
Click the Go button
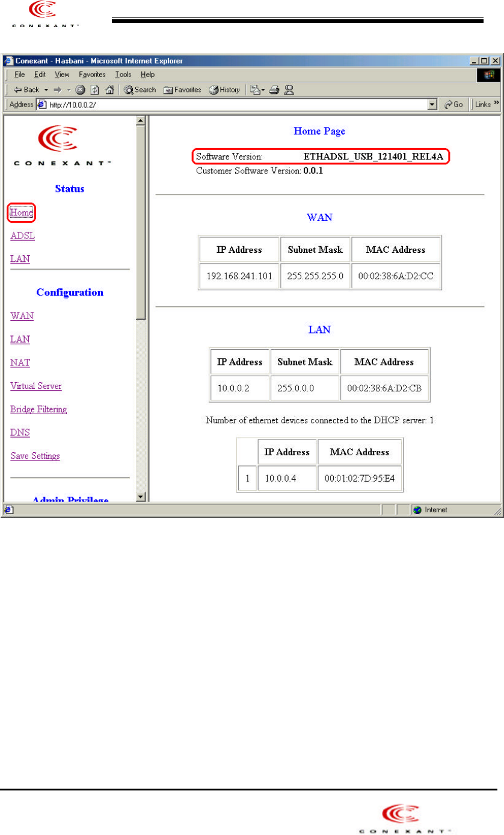[453, 105]
